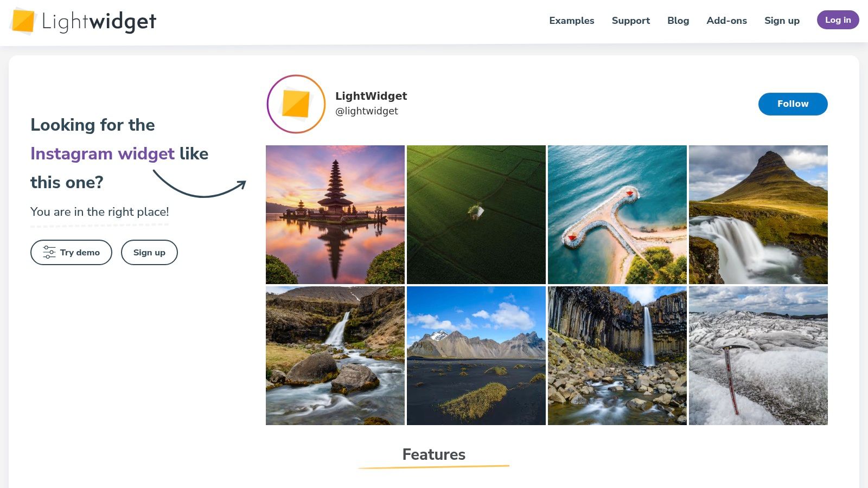Open the sunset temple lake photo
Image resolution: width=868 pixels, height=488 pixels.
pos(335,215)
